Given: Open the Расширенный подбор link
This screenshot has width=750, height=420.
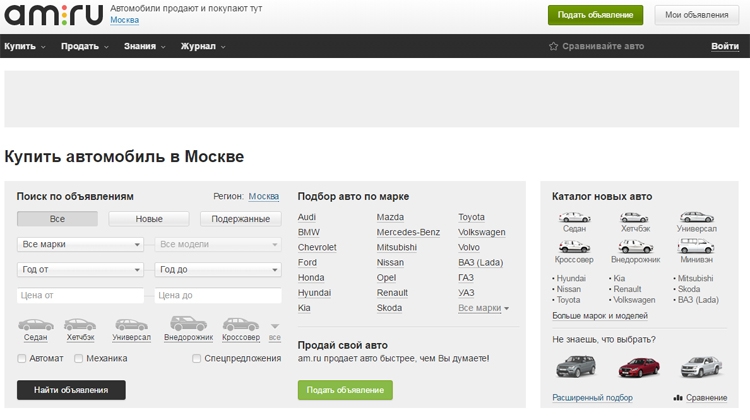Looking at the screenshot, I should (592, 398).
